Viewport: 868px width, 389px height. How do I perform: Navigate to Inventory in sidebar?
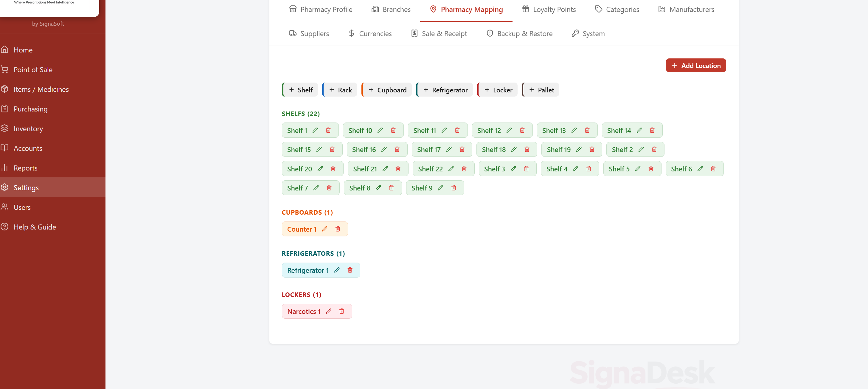(28, 129)
